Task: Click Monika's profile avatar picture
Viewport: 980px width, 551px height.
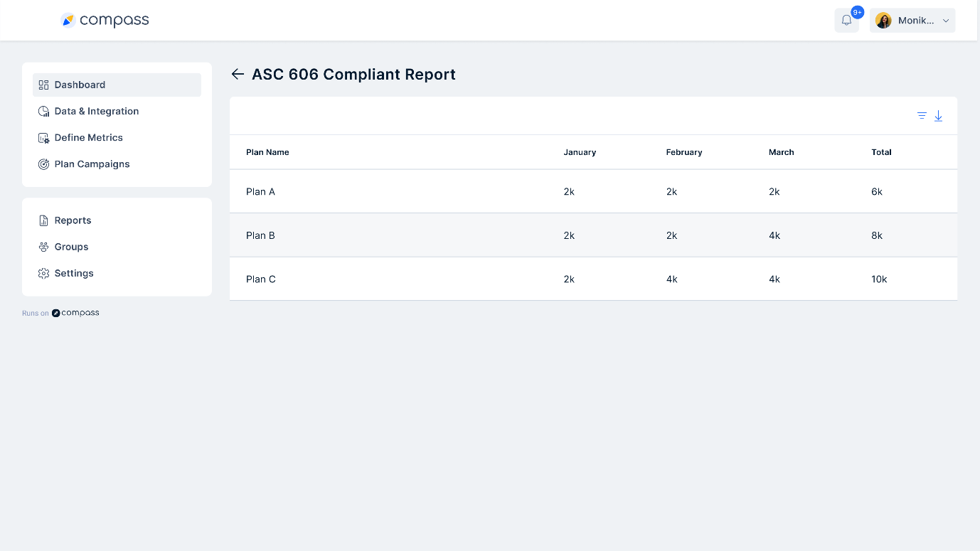Action: click(883, 20)
